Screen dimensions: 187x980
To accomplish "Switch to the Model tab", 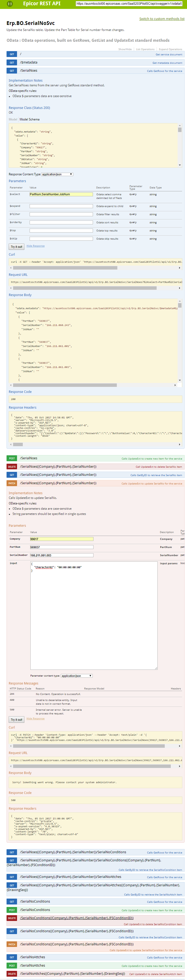I will click(13, 119).
